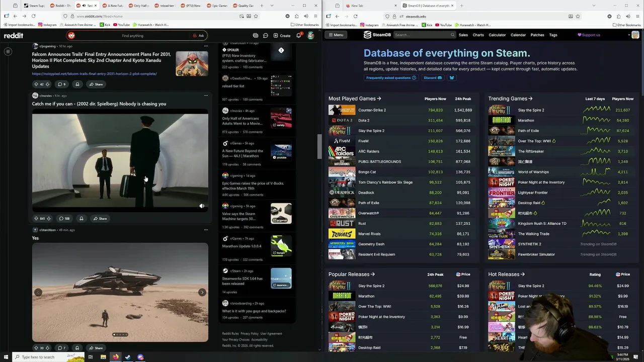Open overflow menu of the r/movies post
Image resolution: width=644 pixels, height=362 pixels.
[x=206, y=96]
